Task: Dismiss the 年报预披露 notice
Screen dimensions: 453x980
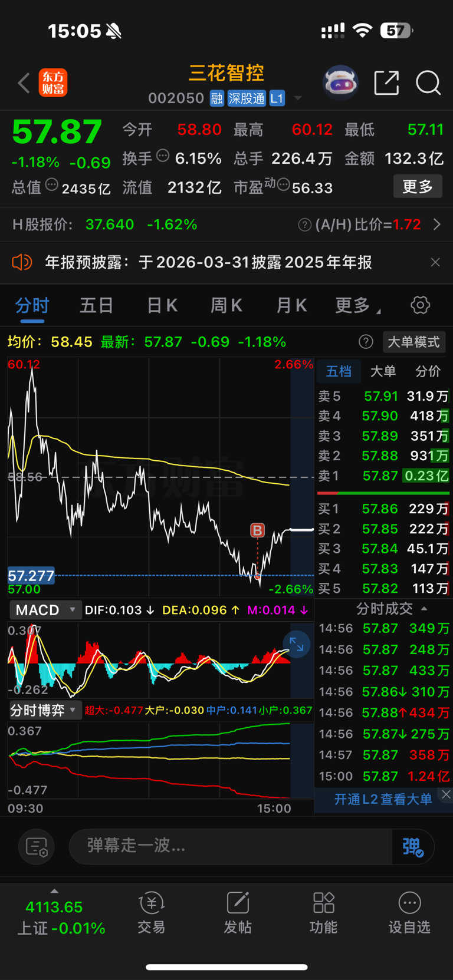Action: (435, 262)
